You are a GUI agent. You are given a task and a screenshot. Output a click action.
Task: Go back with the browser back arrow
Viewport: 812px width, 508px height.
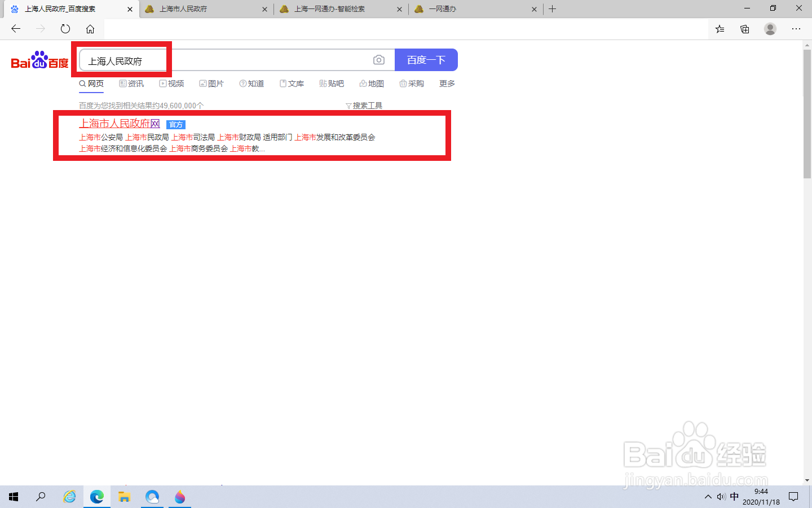click(x=16, y=29)
